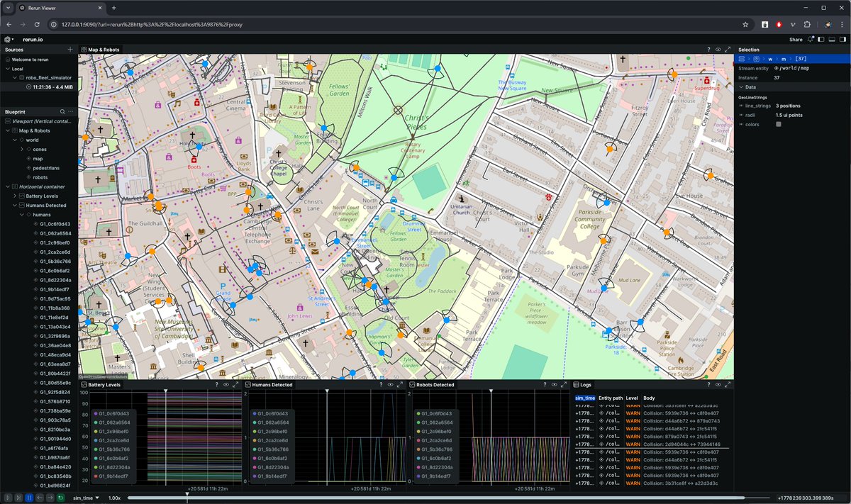
Task: Search the Blueprint tree
Action: pos(62,112)
